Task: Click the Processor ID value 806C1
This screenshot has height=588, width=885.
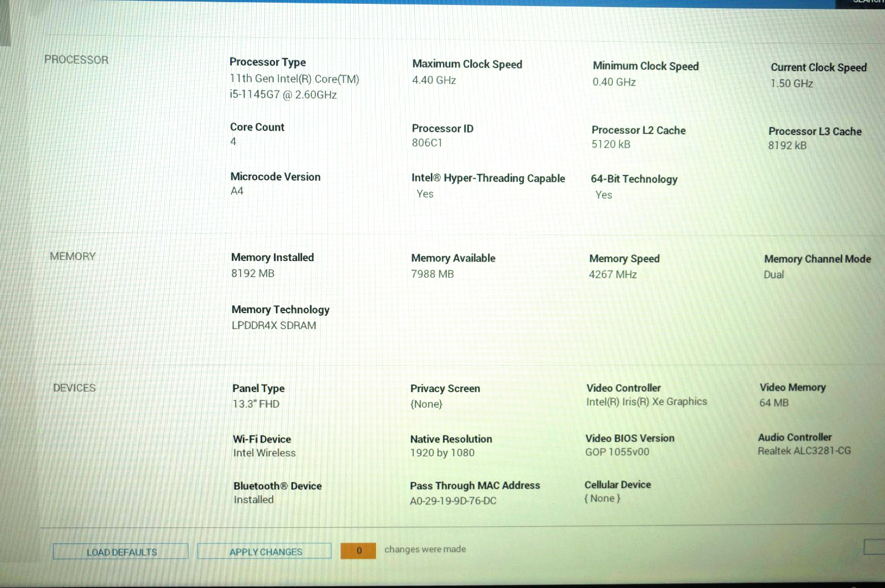Action: click(x=427, y=143)
